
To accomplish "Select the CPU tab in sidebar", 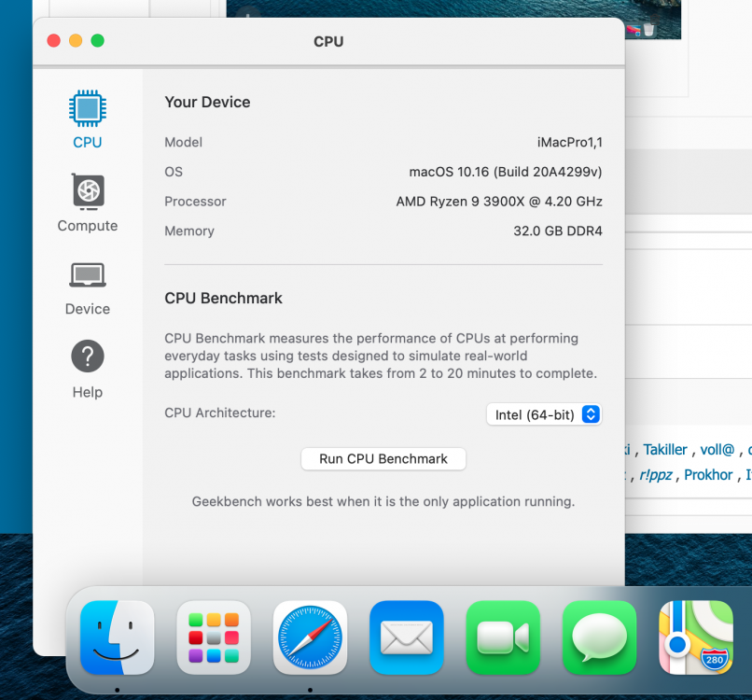I will (88, 120).
